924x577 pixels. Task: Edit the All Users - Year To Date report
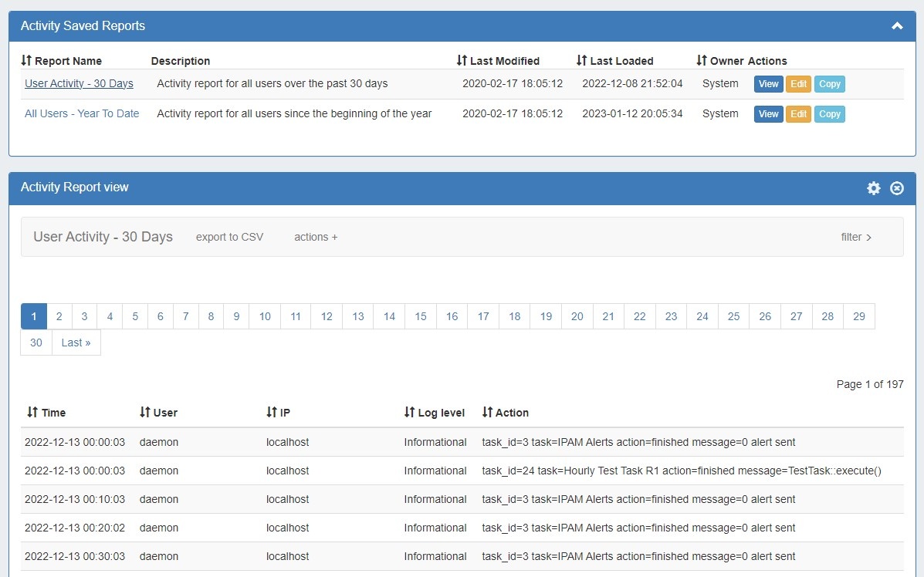798,114
